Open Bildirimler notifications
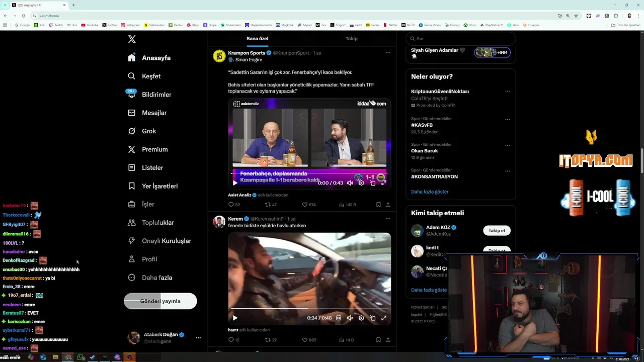Image resolution: width=644 pixels, height=362 pixels. tap(149, 95)
